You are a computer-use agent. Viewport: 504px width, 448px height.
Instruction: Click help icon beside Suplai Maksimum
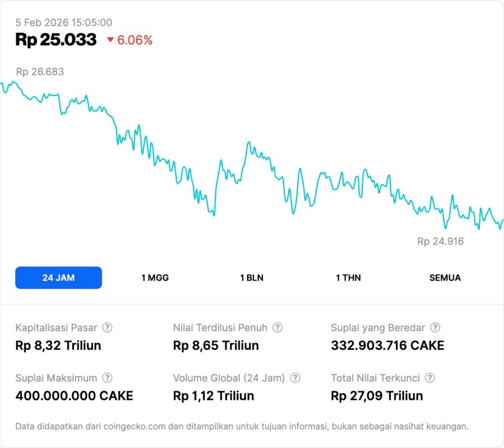click(107, 378)
